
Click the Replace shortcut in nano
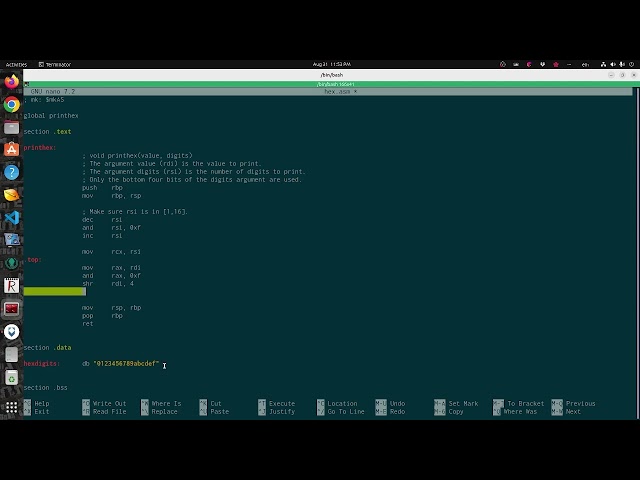(159, 411)
